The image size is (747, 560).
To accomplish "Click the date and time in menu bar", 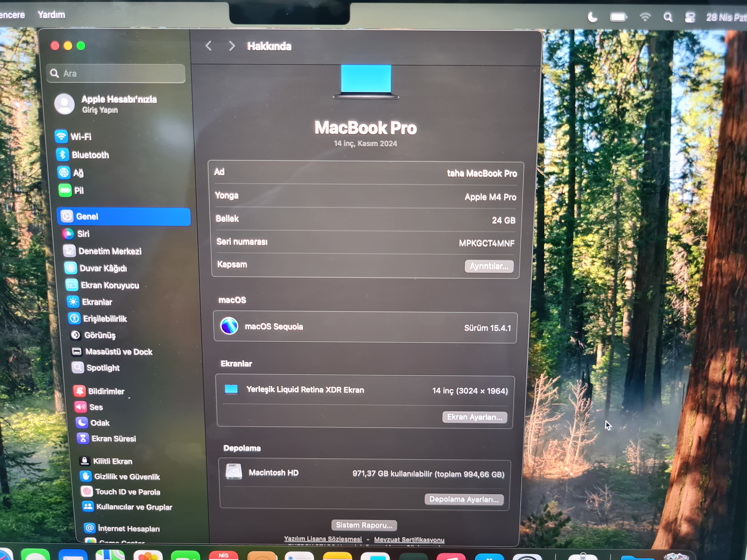I will pos(726,18).
